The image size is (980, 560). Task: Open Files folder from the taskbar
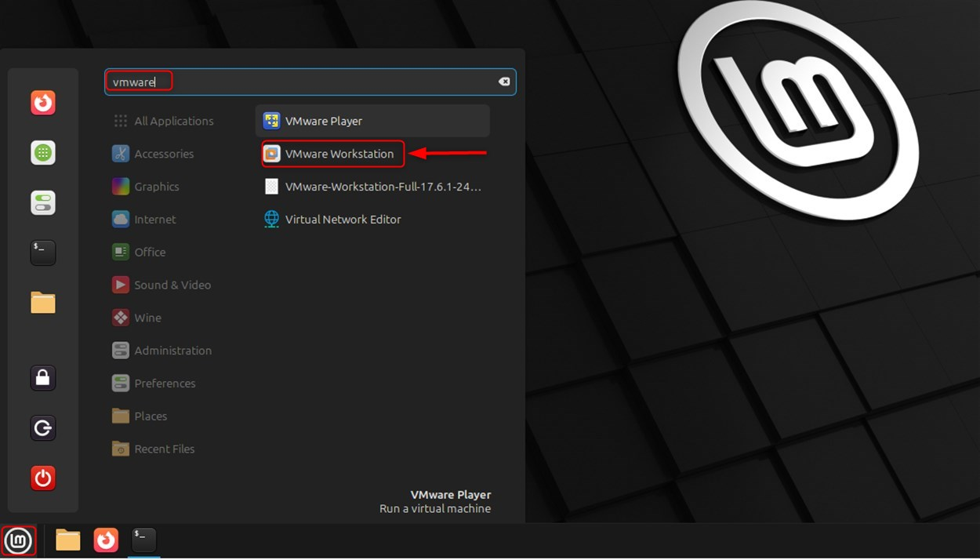coord(68,540)
